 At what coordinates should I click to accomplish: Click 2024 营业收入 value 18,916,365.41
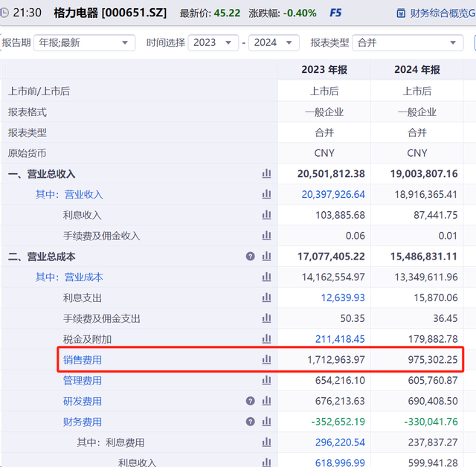point(426,195)
